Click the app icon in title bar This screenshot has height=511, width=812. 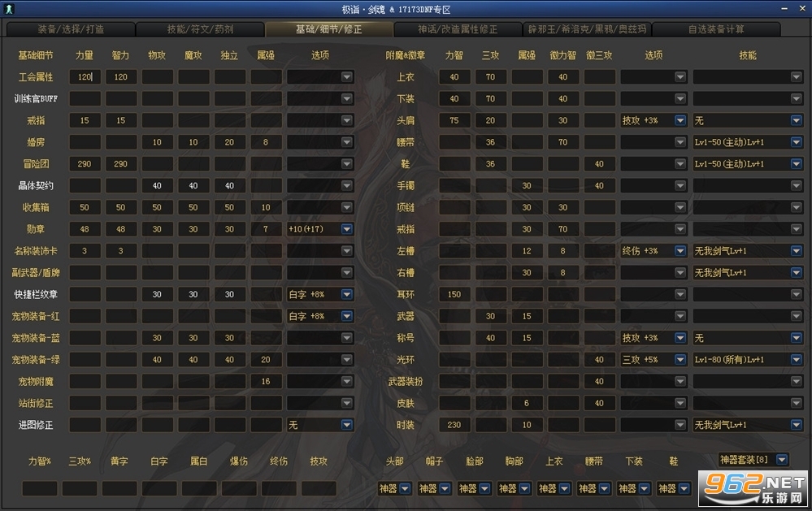point(8,9)
